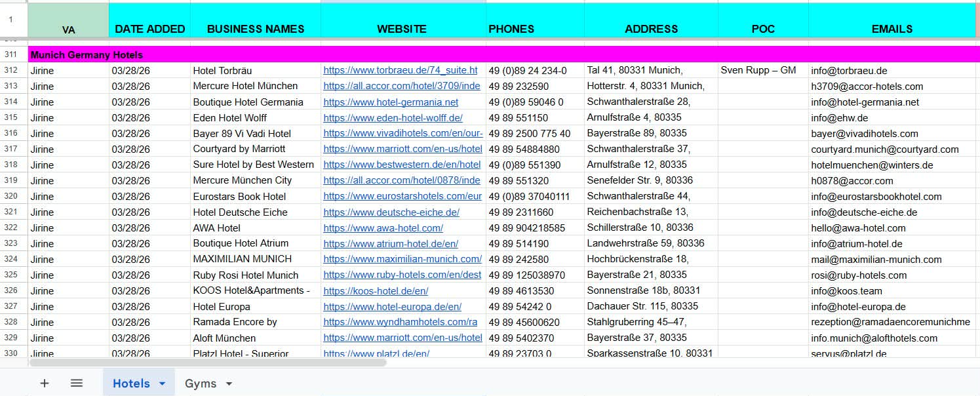Select the Reichenbachstraße 13 address cell

tap(651, 212)
